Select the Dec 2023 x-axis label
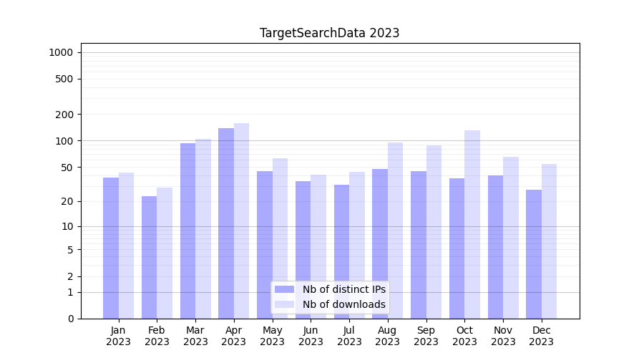Screen dimensions: 644x358 (x=542, y=336)
